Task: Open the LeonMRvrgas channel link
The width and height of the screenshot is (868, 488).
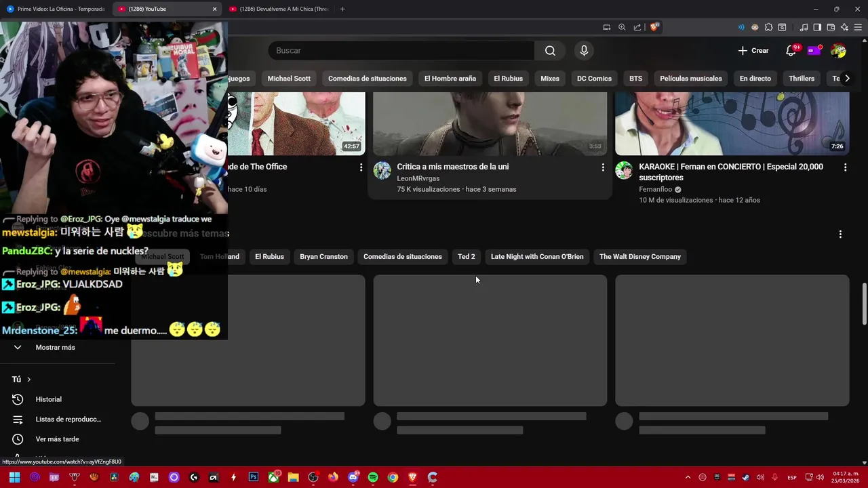Action: pyautogui.click(x=418, y=179)
